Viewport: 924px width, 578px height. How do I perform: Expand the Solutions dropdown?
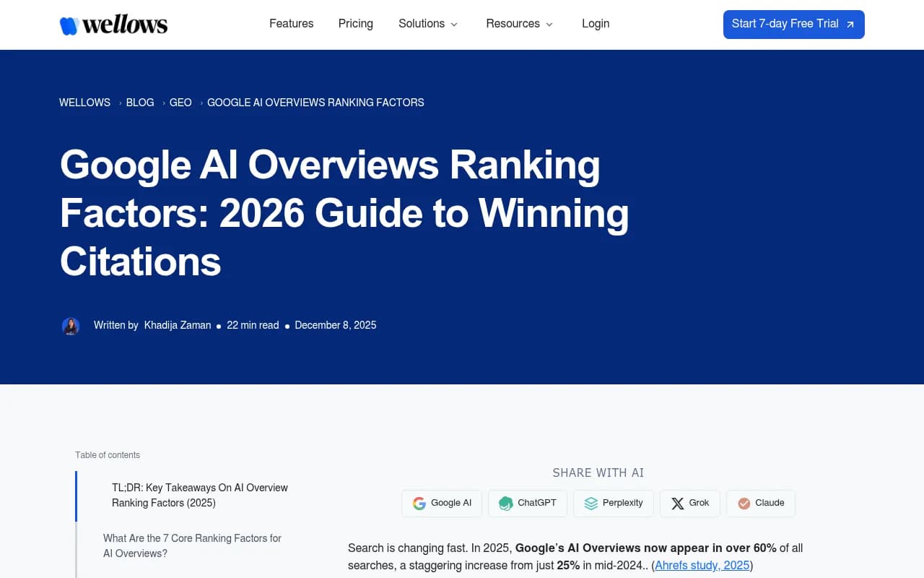click(x=428, y=24)
